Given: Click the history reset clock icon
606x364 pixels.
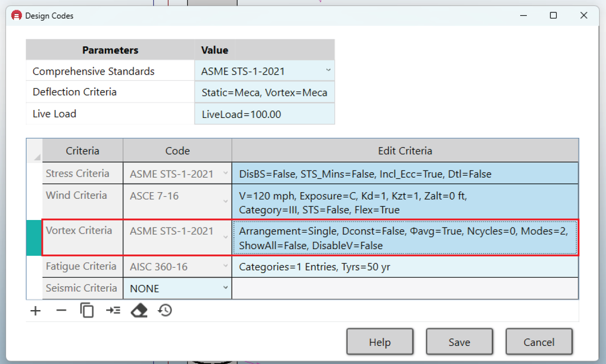Looking at the screenshot, I should tap(165, 311).
